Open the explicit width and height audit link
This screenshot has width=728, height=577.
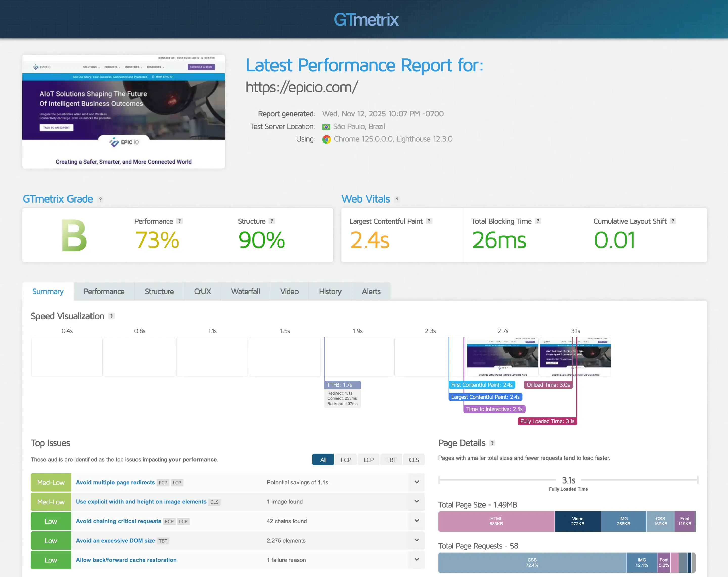point(141,502)
